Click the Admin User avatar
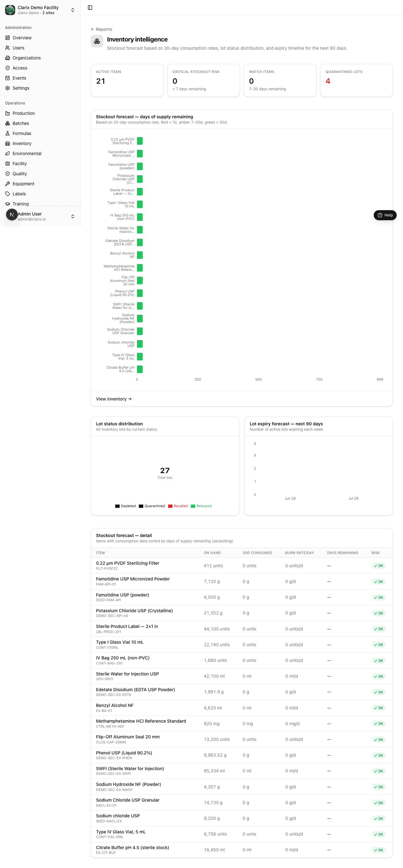Screen dimensions: 403x868 coord(12,215)
